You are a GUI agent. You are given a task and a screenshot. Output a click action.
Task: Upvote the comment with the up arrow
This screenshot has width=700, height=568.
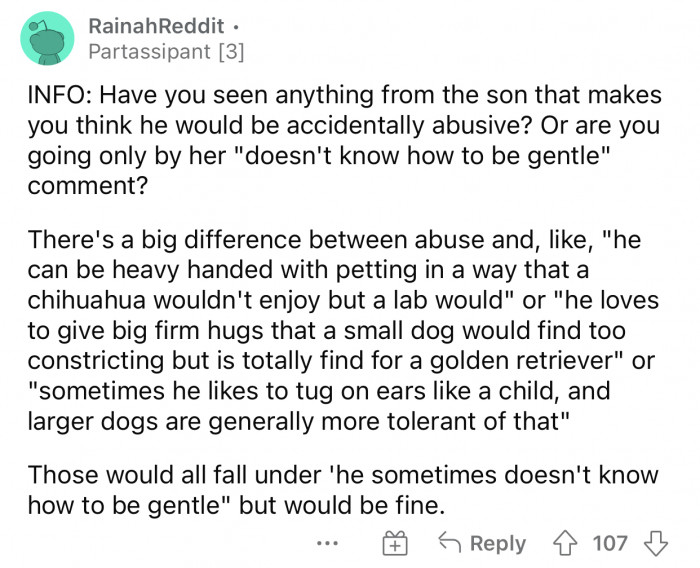[565, 543]
